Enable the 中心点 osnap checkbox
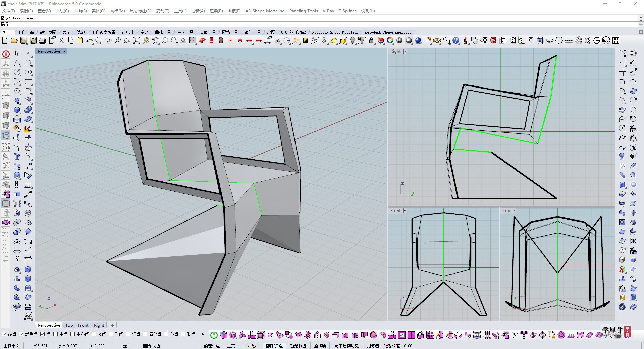This screenshot has width=644, height=349. click(x=73, y=334)
